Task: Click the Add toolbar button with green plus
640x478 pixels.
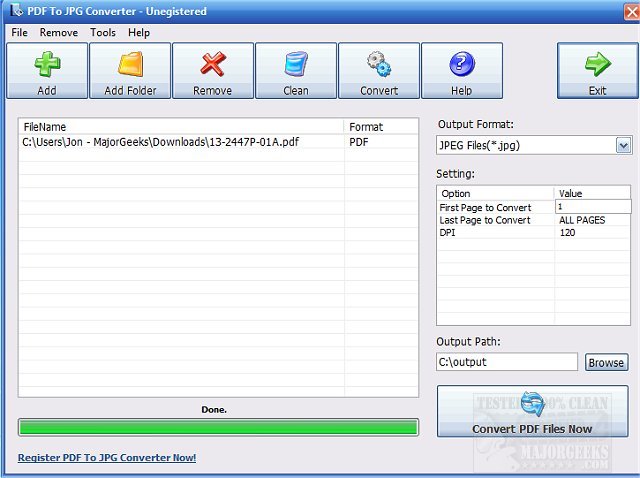Action: [47, 71]
